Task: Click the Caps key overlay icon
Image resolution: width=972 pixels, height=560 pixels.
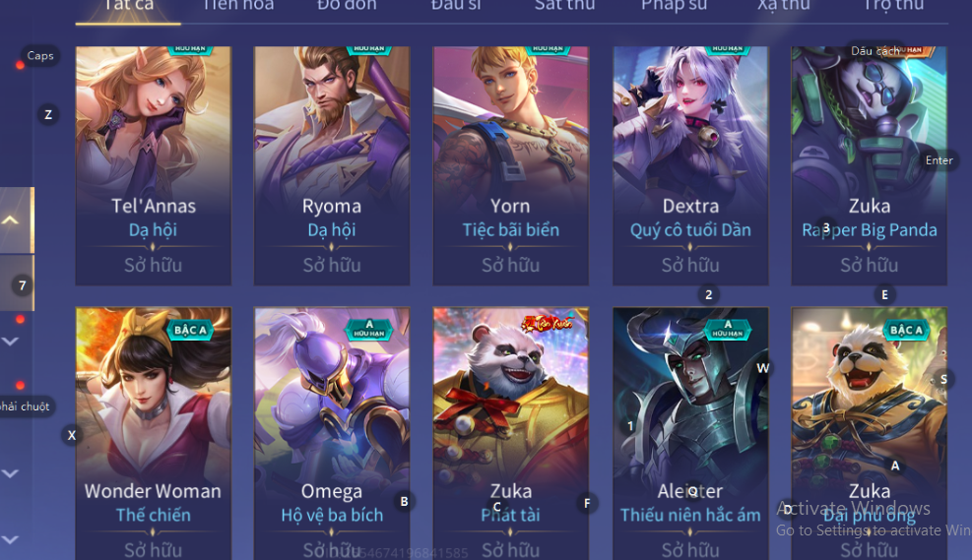Action: [x=40, y=56]
